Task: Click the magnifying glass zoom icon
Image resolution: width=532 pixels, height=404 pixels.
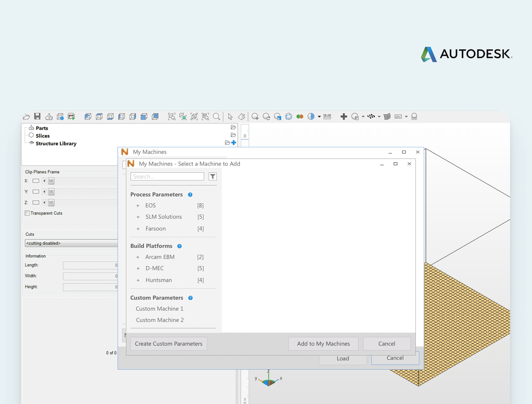Action: (x=216, y=117)
